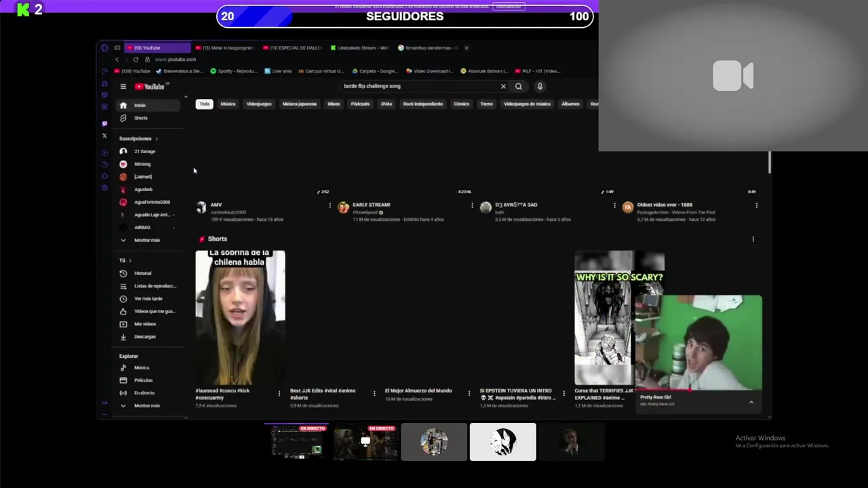Select the Rock independiente filter chip
The width and height of the screenshot is (868, 488).
point(423,104)
